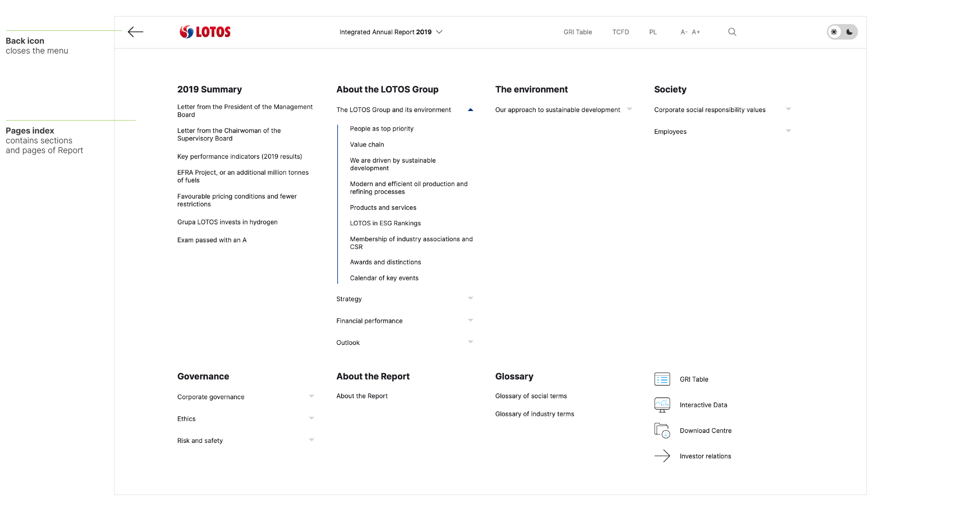Open EFRA Project page link
The height and width of the screenshot is (507, 980).
click(x=243, y=176)
